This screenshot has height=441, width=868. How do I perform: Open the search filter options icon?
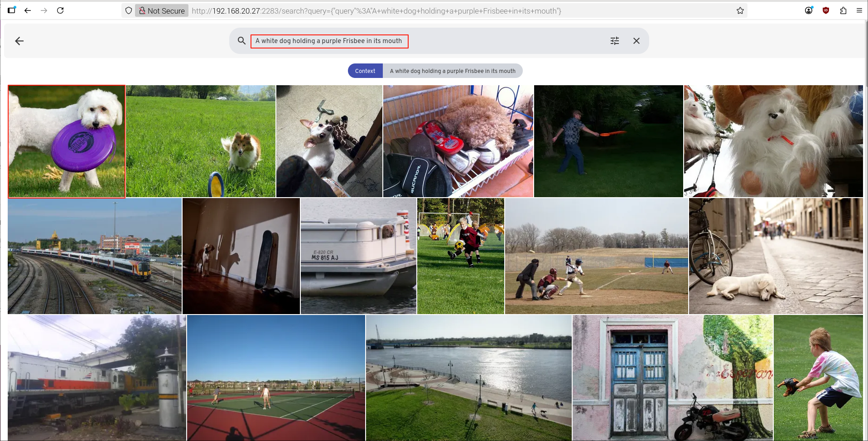(x=614, y=41)
